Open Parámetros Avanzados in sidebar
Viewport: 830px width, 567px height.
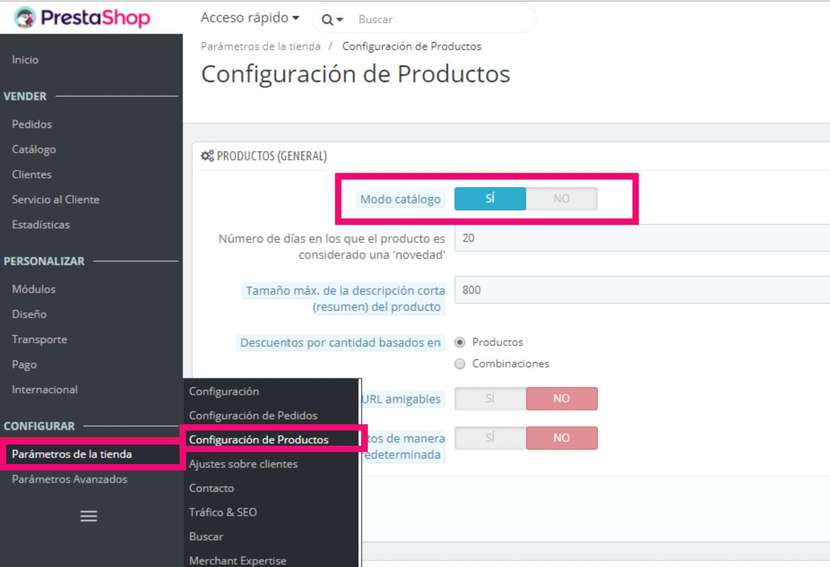click(x=70, y=479)
